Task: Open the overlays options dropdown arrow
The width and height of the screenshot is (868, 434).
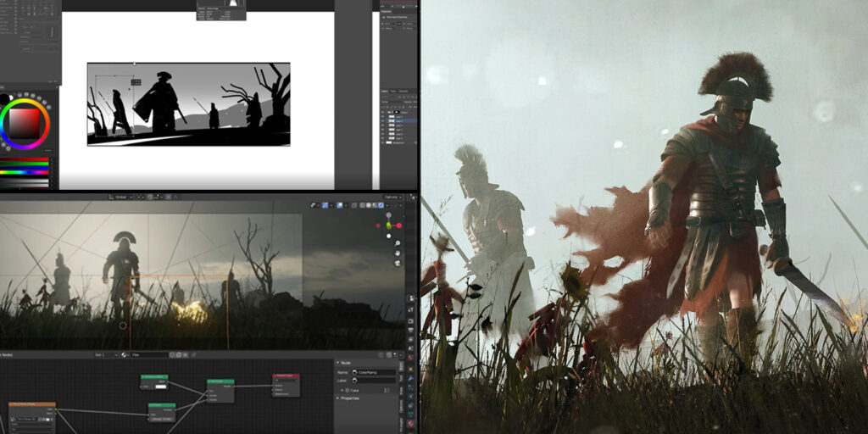Action: point(346,205)
